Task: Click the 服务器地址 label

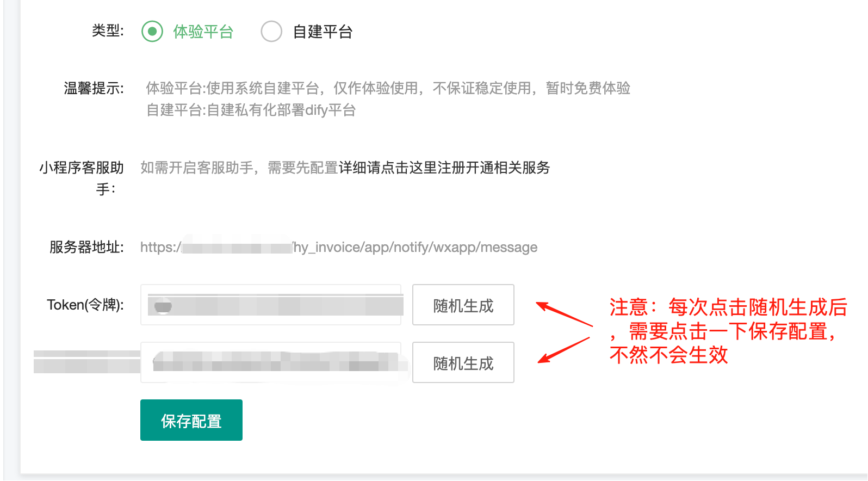Action: [86, 247]
